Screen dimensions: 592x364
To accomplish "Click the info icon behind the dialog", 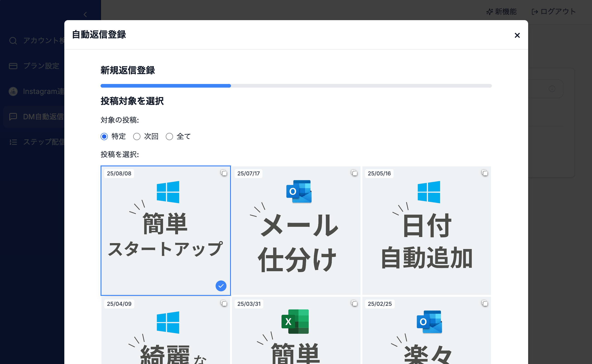I will (x=552, y=89).
